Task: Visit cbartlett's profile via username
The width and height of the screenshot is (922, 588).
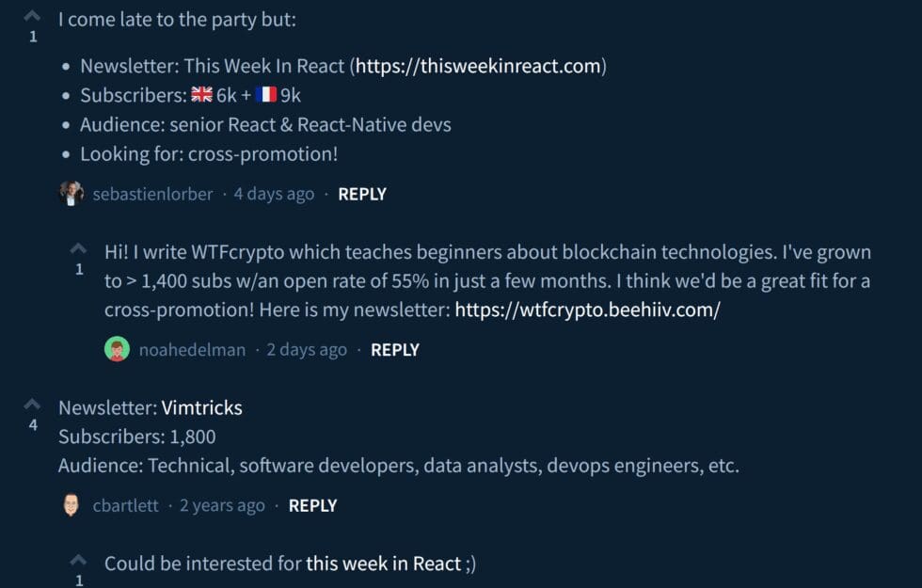Action: (126, 505)
